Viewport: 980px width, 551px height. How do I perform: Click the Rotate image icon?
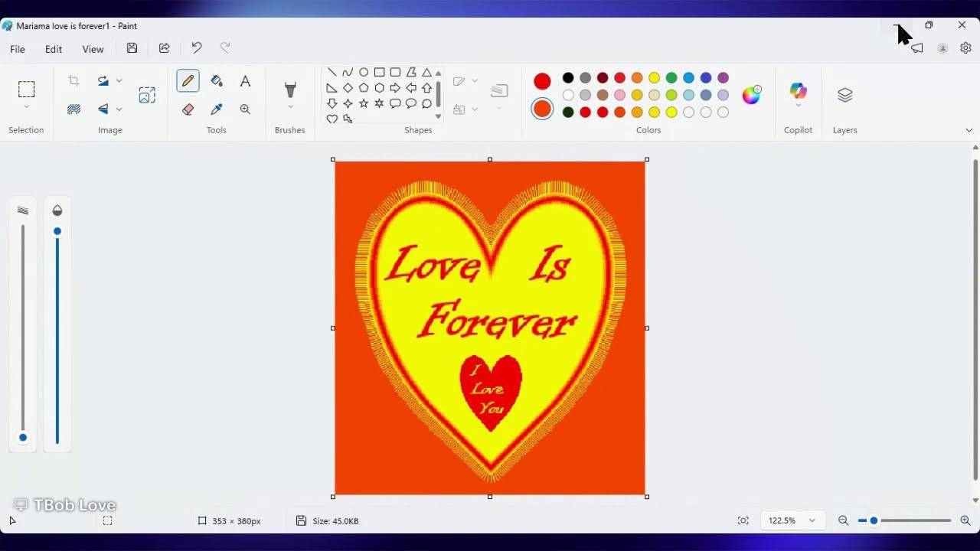(103, 81)
